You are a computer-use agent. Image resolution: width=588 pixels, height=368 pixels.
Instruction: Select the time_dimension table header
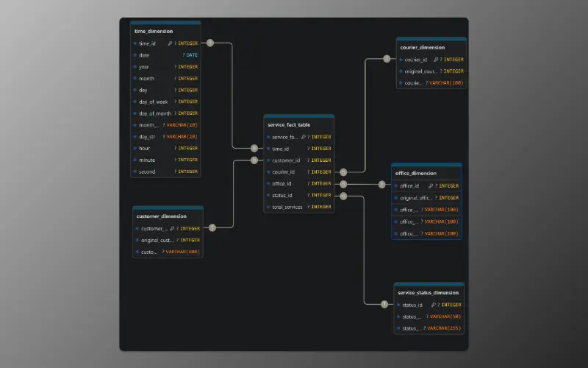pyautogui.click(x=165, y=31)
